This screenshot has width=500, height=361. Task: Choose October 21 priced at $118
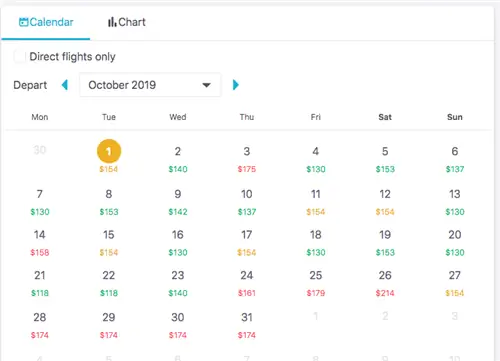pyautogui.click(x=40, y=283)
